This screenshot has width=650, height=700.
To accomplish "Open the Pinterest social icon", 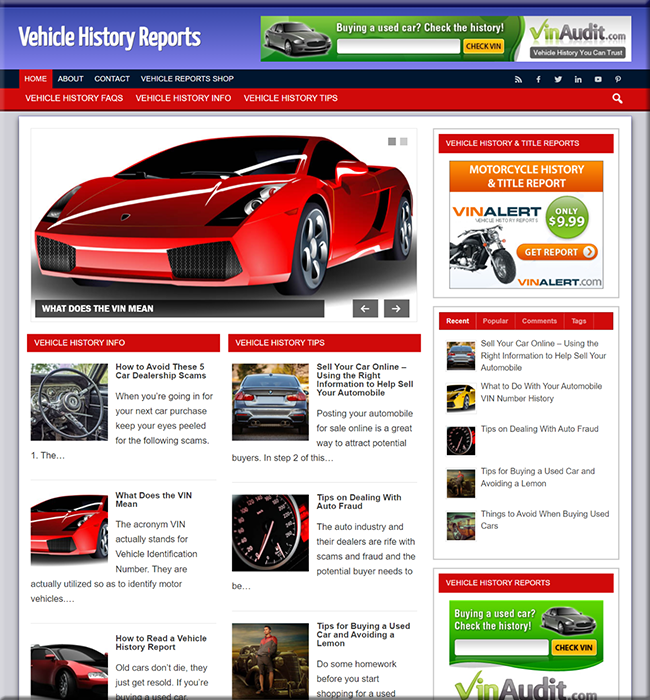I will tap(618, 79).
